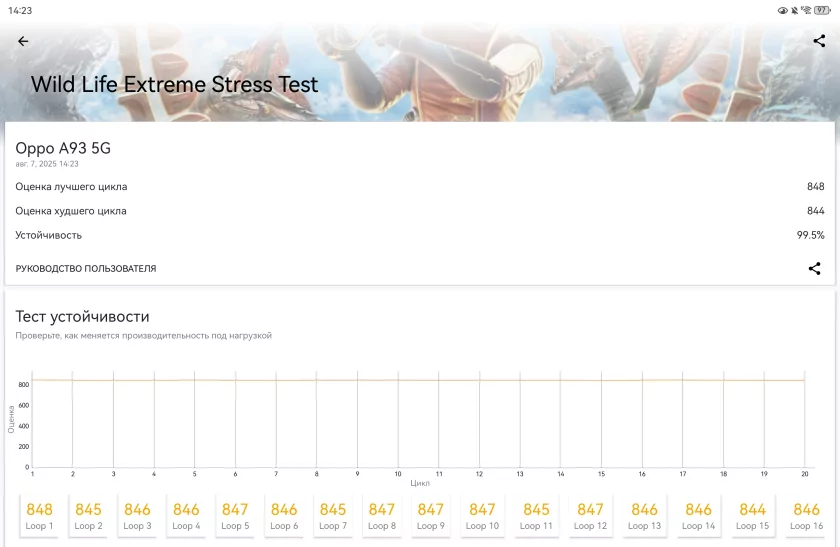Tap the Loop 14 score card
The height and width of the screenshot is (547, 840).
[699, 515]
